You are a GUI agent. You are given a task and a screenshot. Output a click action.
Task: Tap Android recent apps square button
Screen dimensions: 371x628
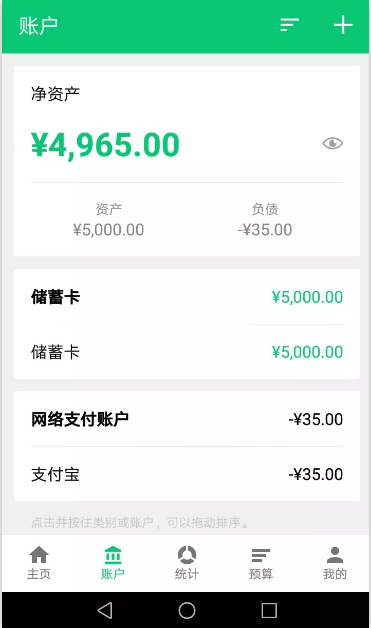tap(269, 610)
